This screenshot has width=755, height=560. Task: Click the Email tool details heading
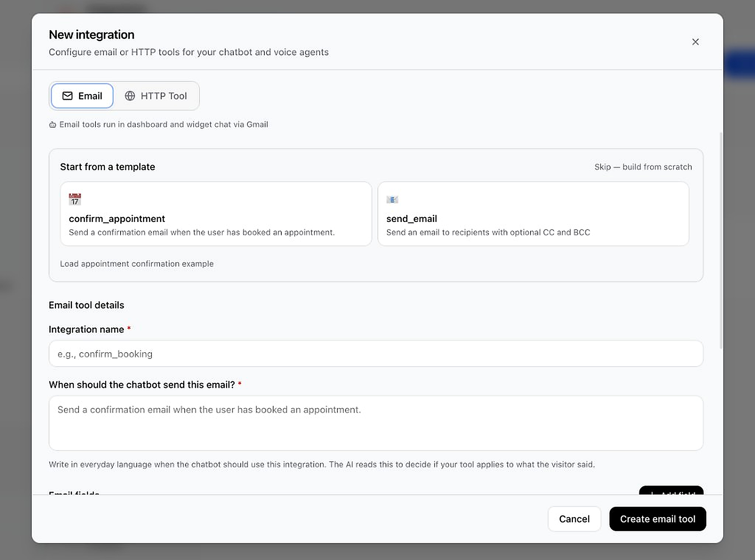(86, 305)
